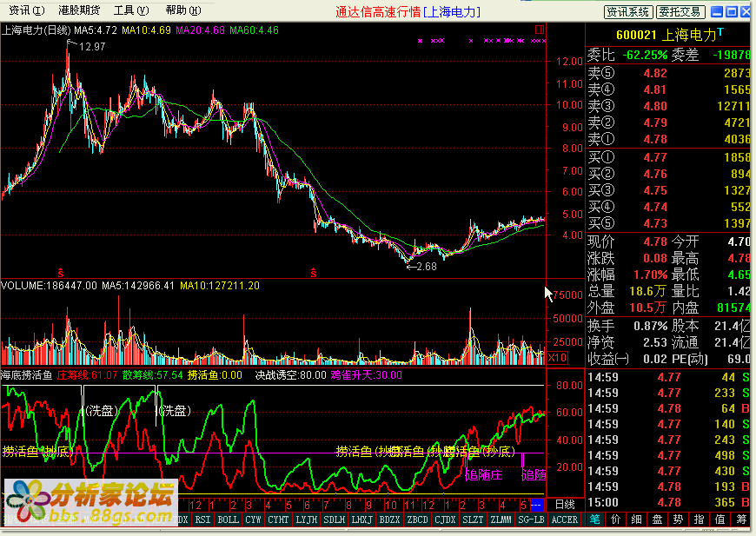Select the LYJH indicator tab
Viewport: 756px width, 536px height.
tap(306, 519)
